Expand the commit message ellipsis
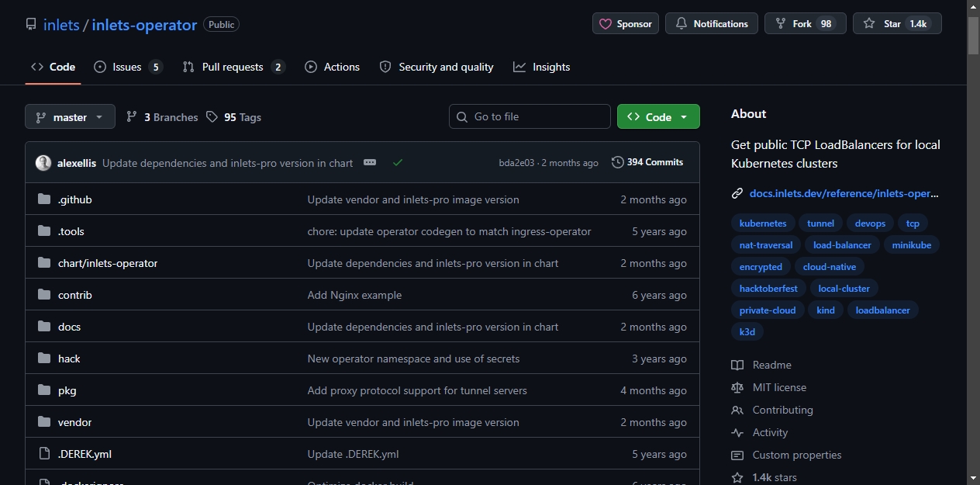 tap(370, 163)
